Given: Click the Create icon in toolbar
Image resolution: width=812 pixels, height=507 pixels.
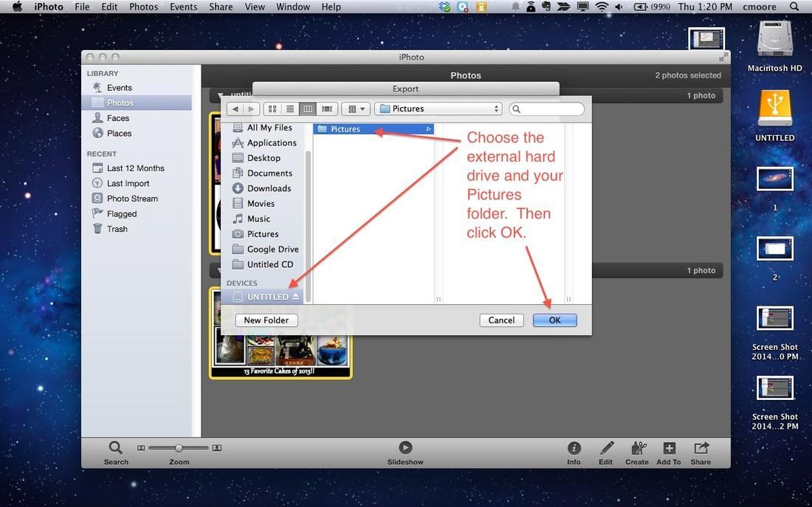Looking at the screenshot, I should (637, 449).
